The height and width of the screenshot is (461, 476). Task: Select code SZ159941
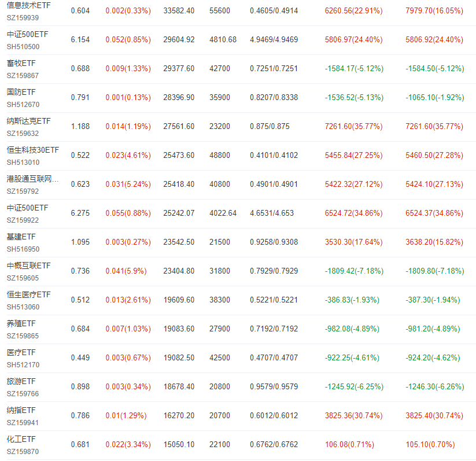23,422
